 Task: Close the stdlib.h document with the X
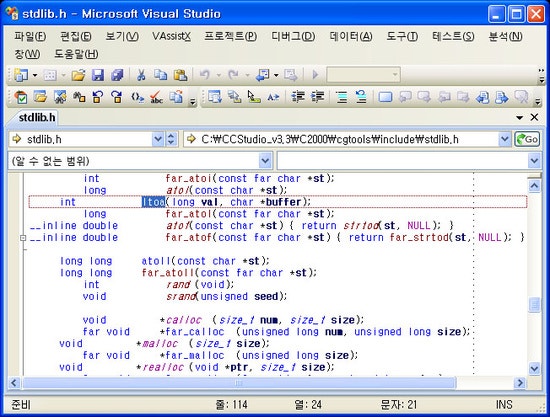(534, 117)
